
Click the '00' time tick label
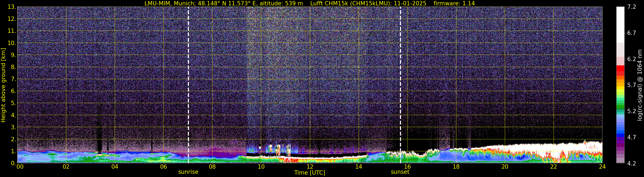click(20, 167)
